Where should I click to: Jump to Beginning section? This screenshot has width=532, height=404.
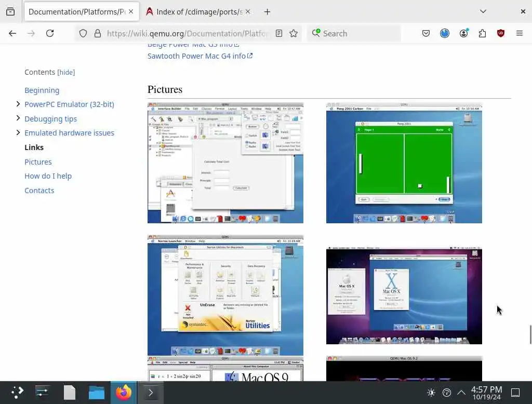click(x=42, y=90)
